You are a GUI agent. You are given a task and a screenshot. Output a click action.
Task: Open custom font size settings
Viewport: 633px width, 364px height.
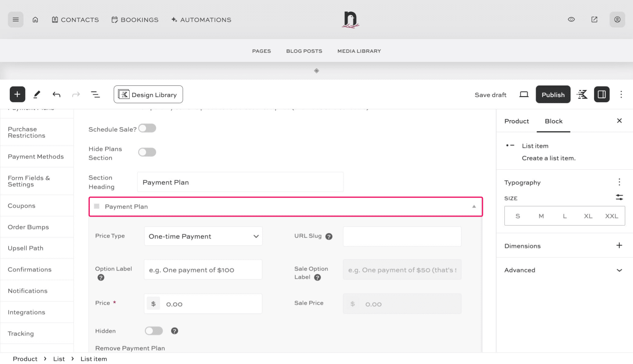[619, 197]
